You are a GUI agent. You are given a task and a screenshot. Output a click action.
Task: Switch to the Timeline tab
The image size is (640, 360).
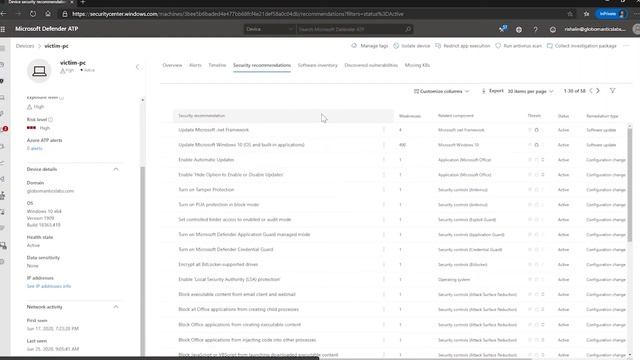(217, 65)
